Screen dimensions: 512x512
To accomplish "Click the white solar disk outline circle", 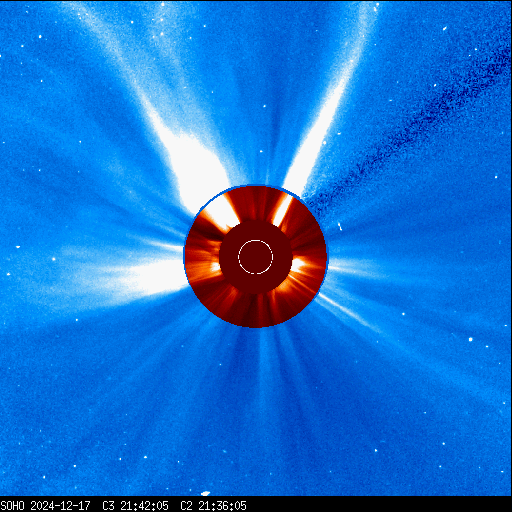I will (255, 257).
